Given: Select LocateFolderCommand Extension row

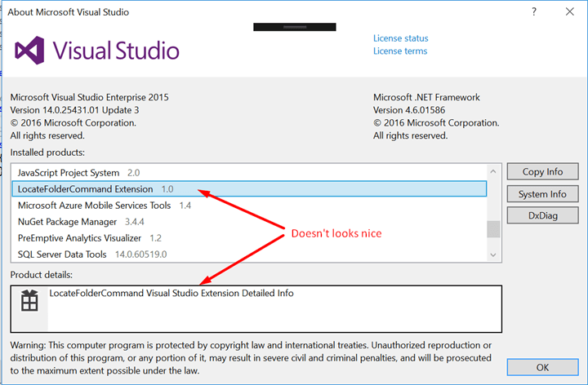Looking at the screenshot, I should (x=249, y=188).
